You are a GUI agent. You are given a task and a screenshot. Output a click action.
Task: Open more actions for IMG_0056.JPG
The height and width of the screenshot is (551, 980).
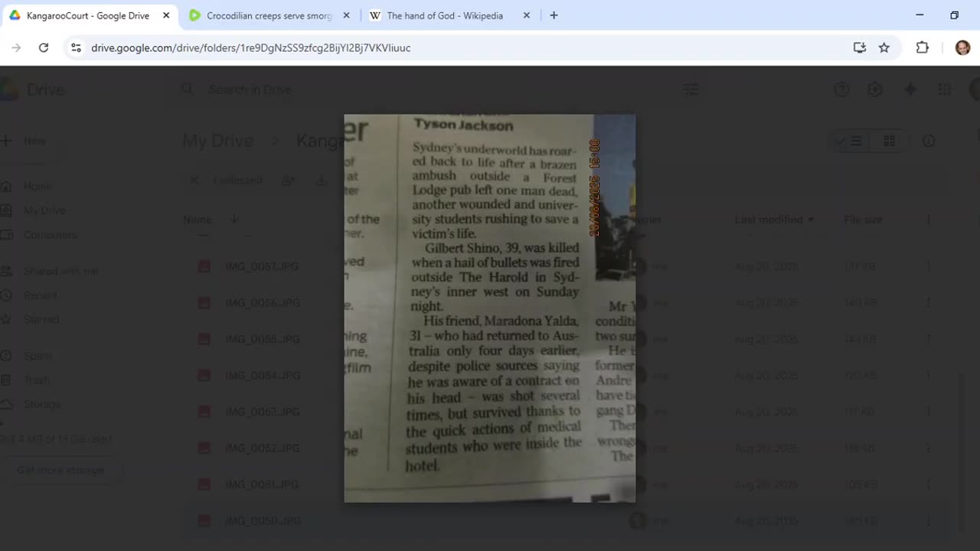pyautogui.click(x=928, y=303)
